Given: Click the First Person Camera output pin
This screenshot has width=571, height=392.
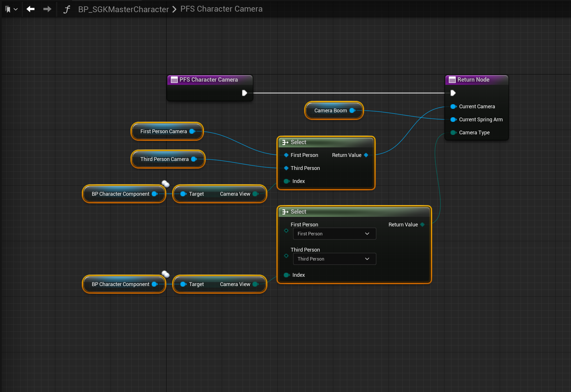Looking at the screenshot, I should pyautogui.click(x=192, y=131).
